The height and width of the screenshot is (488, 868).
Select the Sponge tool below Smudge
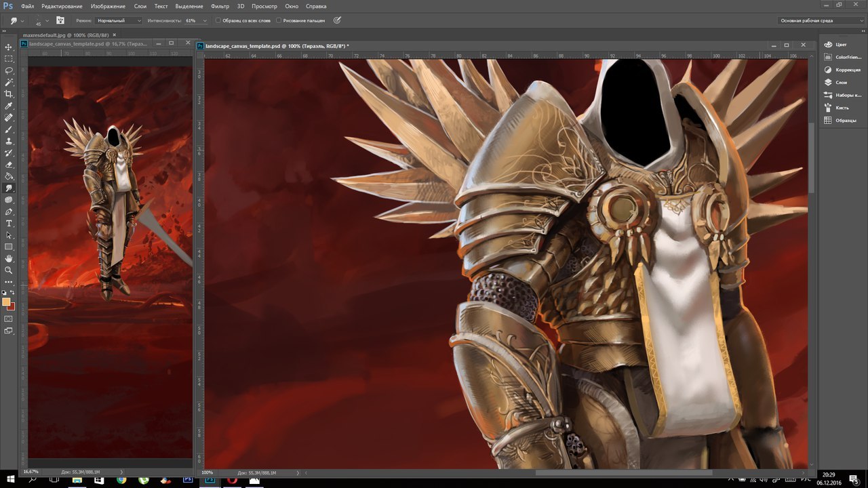coord(9,200)
